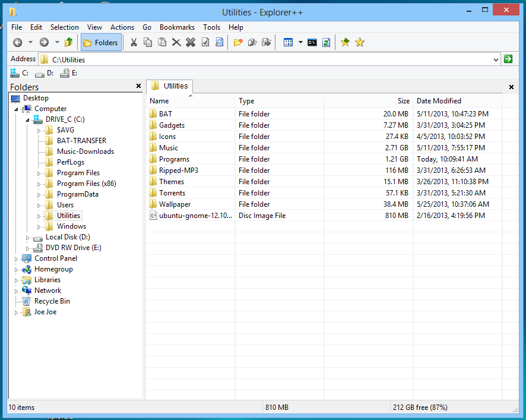
Task: Refresh the folder view
Action: (x=326, y=42)
